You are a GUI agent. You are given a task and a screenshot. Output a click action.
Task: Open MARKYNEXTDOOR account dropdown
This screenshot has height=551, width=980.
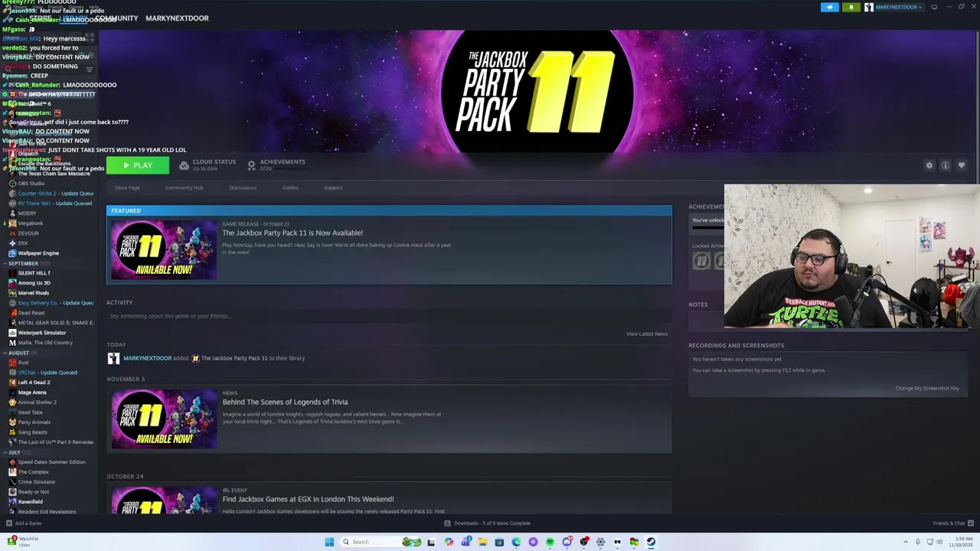893,7
